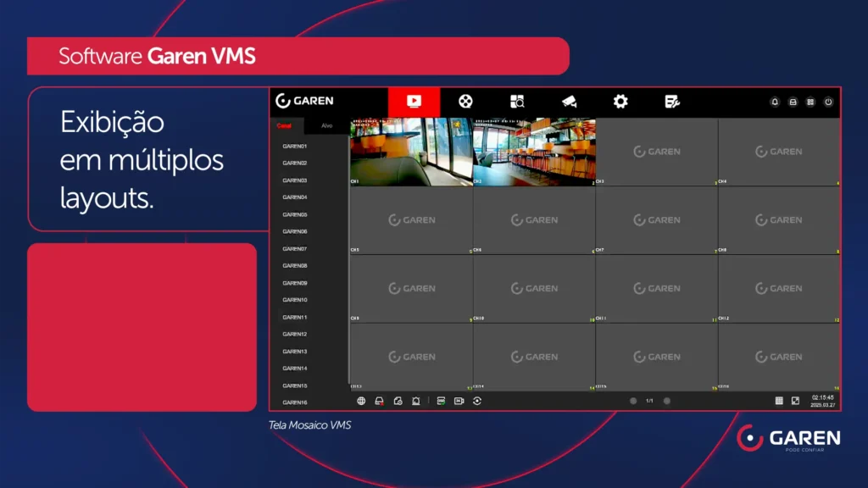Click the disk status icon
868x488 pixels.
click(x=379, y=401)
